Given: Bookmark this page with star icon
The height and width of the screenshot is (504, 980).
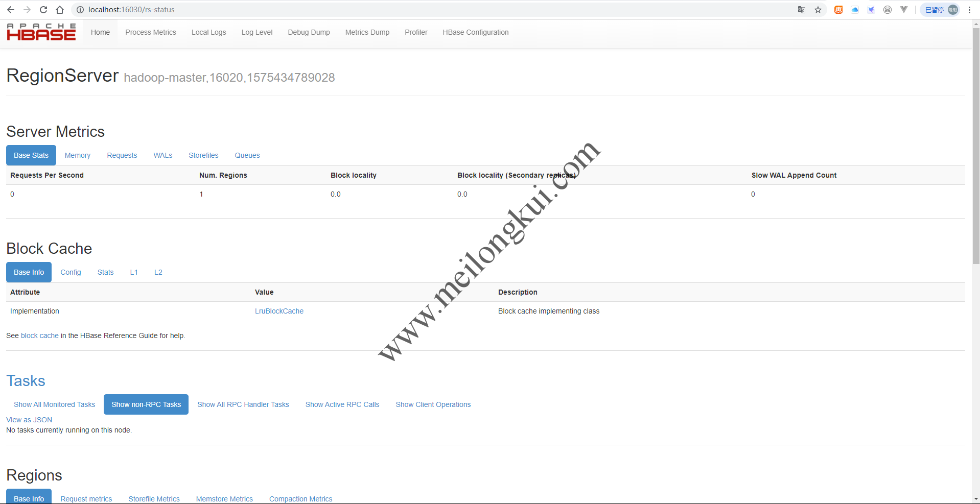Looking at the screenshot, I should click(818, 10).
